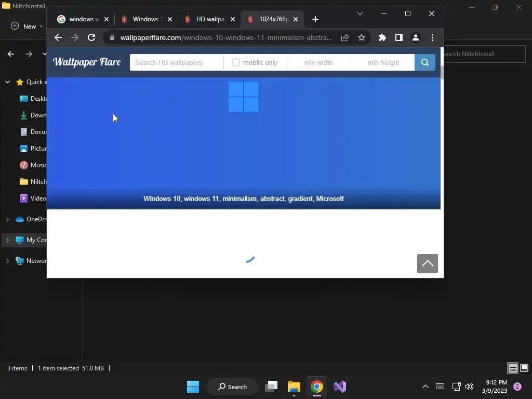Toggle Chrome side panel

click(x=399, y=37)
